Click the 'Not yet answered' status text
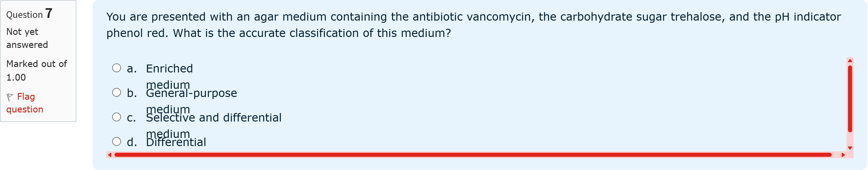 tap(27, 38)
